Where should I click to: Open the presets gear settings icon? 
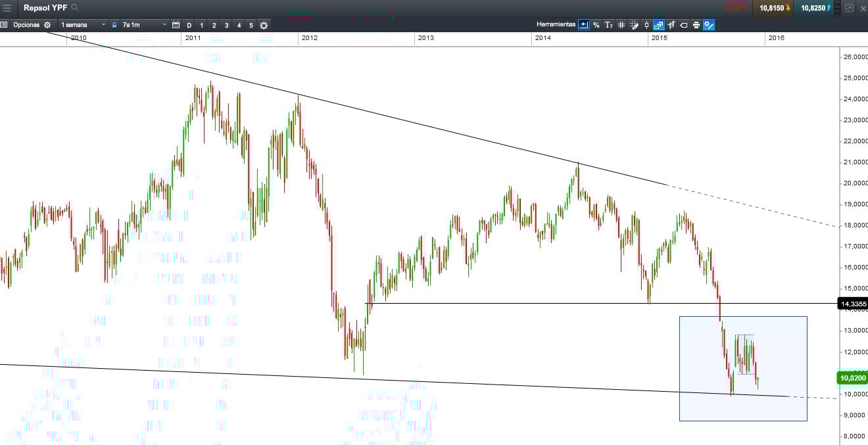264,25
